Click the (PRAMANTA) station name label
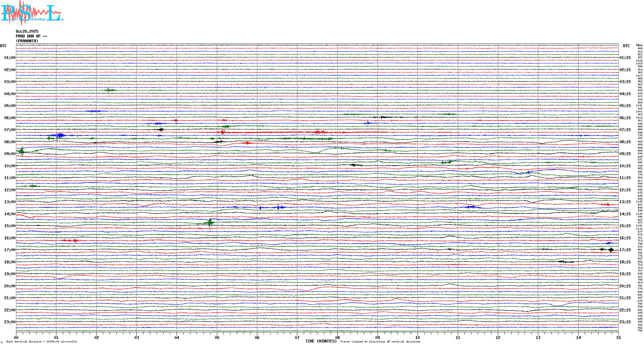Screen dimensions: 644x346 (27, 41)
